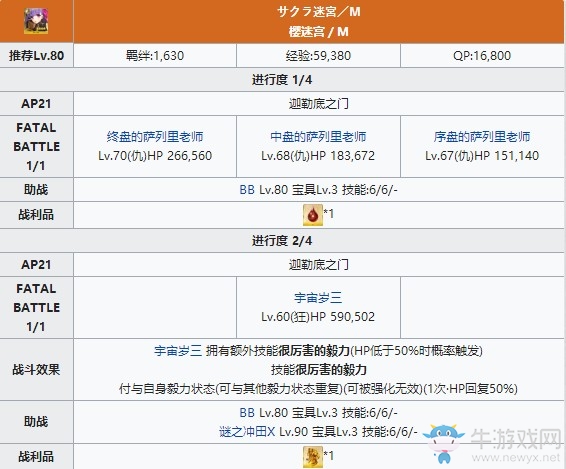Open the 序盘的萨列里老师 enemy link
566x469 pixels.
click(482, 136)
